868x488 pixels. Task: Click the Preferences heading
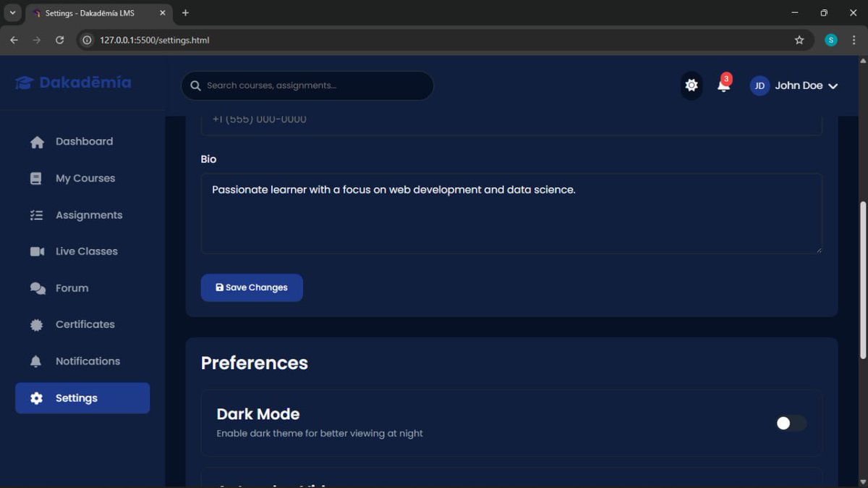click(x=255, y=363)
